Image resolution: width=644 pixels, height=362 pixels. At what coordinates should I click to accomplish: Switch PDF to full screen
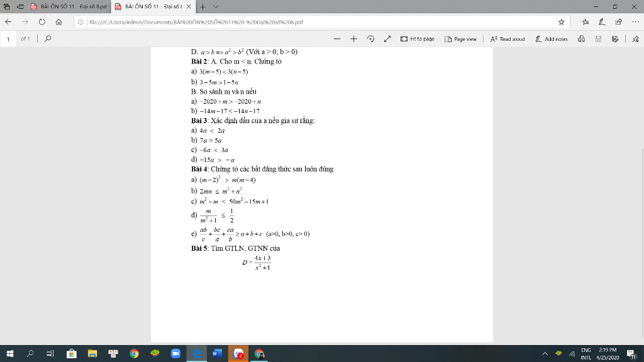(x=387, y=38)
